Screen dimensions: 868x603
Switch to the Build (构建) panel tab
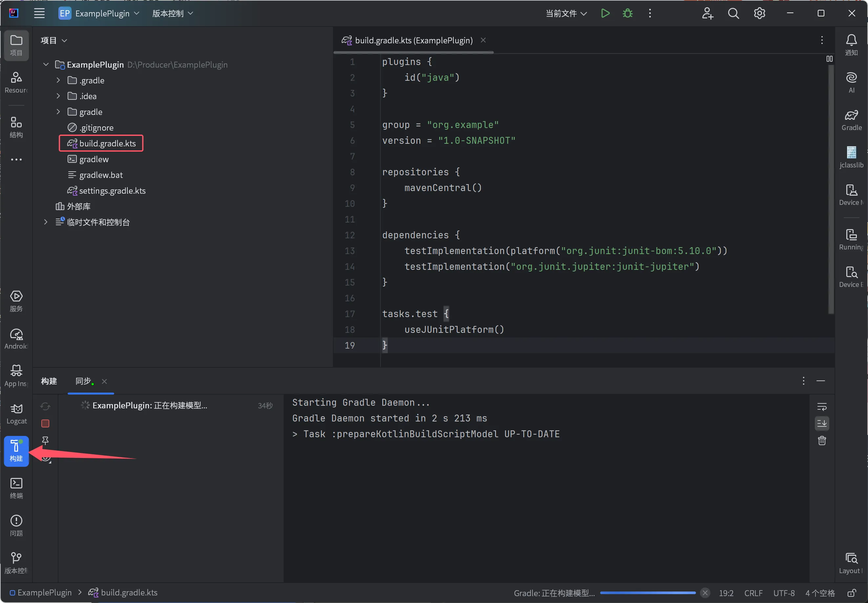pos(49,381)
